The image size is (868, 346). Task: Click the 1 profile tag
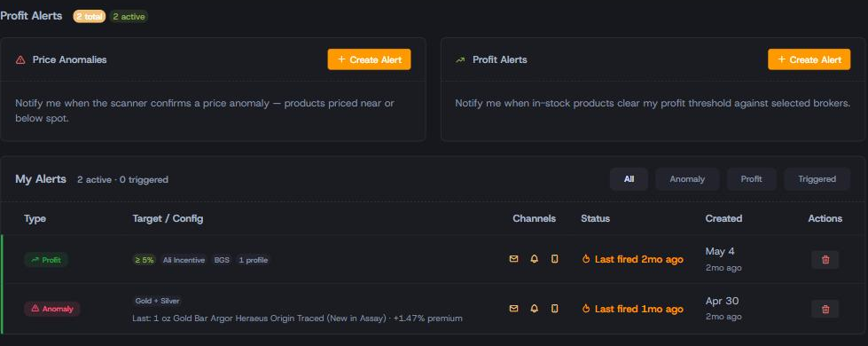click(x=253, y=260)
